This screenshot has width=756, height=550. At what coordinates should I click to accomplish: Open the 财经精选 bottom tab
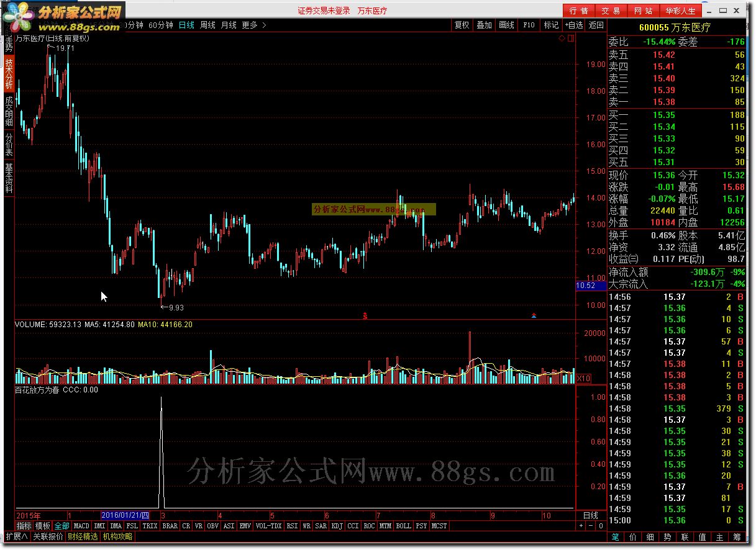point(83,536)
